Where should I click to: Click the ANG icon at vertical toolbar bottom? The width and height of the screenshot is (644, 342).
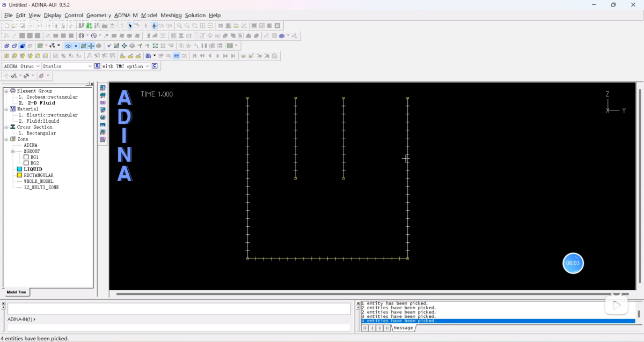coord(103,139)
